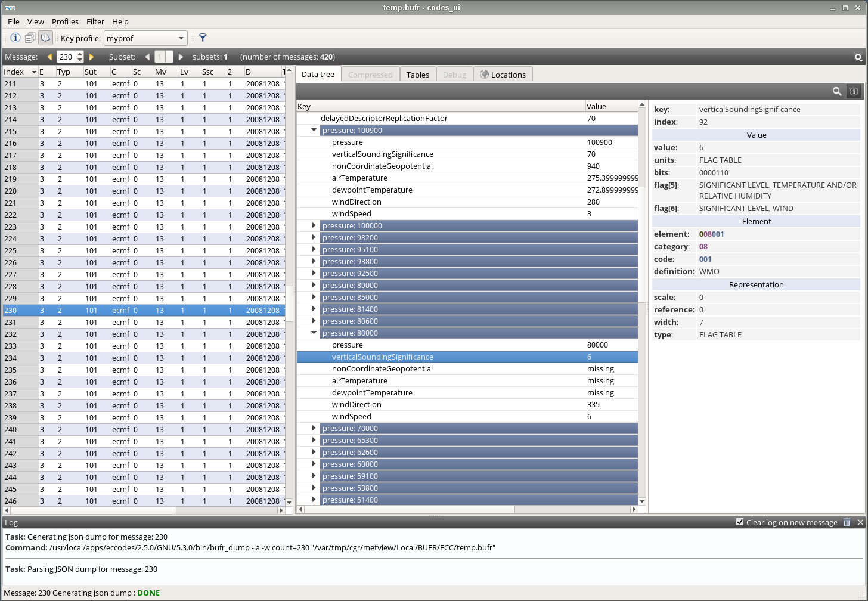Expand the pressure: 70000 node
The width and height of the screenshot is (868, 601).
(x=314, y=428)
